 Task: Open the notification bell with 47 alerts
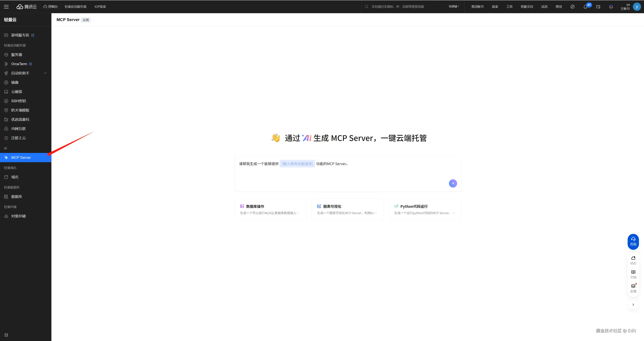(585, 7)
